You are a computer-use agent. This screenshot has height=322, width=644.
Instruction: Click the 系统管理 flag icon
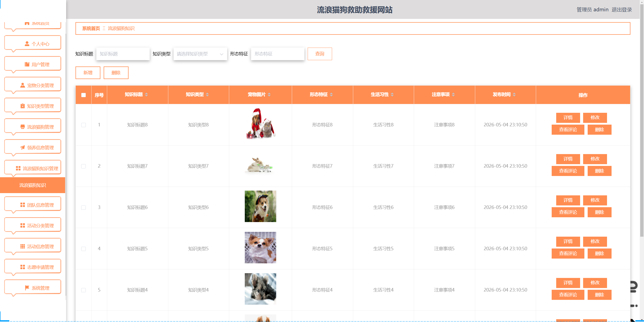point(27,288)
